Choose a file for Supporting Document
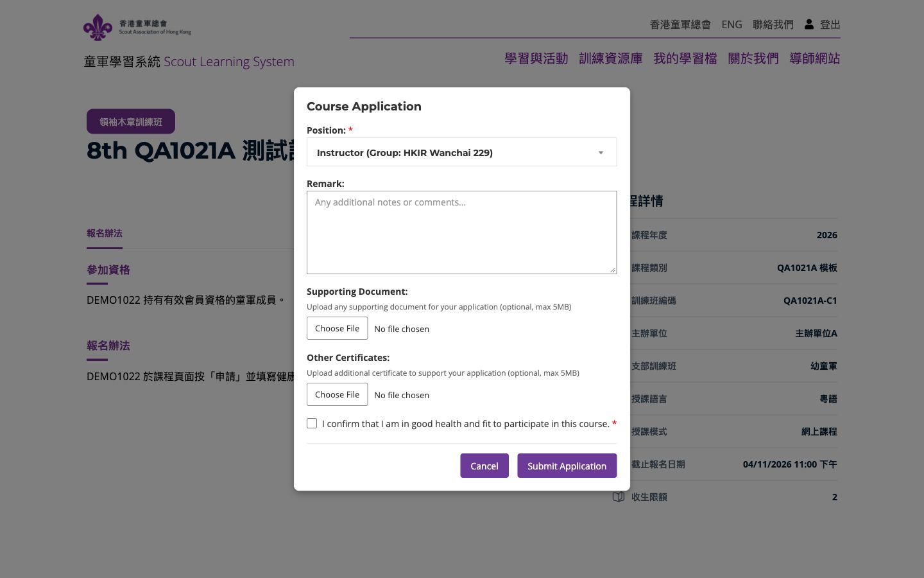The height and width of the screenshot is (578, 924). coord(337,328)
